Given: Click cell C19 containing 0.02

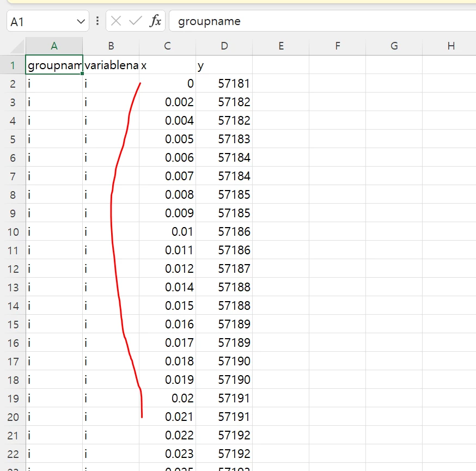Looking at the screenshot, I should point(167,398).
